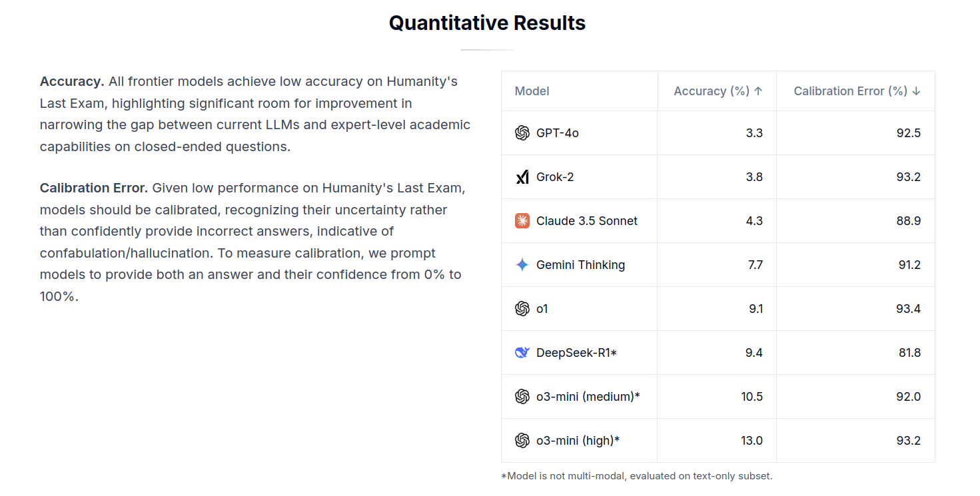Select the DeepSeek-R1* model name
Image resolution: width=980 pixels, height=496 pixels.
(577, 353)
